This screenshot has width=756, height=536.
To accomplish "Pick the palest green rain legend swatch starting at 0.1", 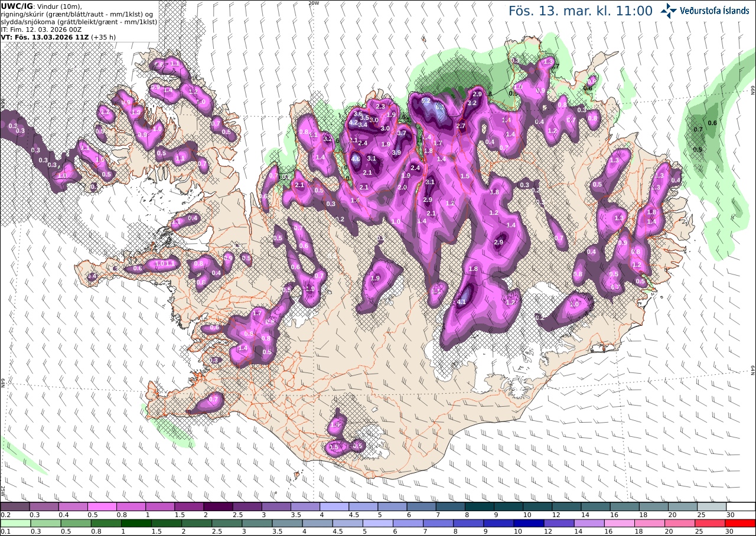I will [15, 523].
